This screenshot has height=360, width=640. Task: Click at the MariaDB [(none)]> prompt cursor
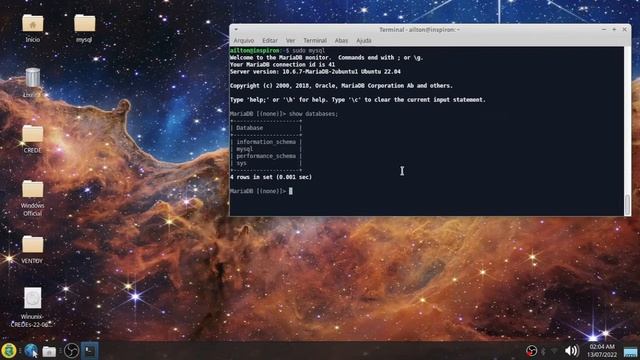(x=291, y=191)
